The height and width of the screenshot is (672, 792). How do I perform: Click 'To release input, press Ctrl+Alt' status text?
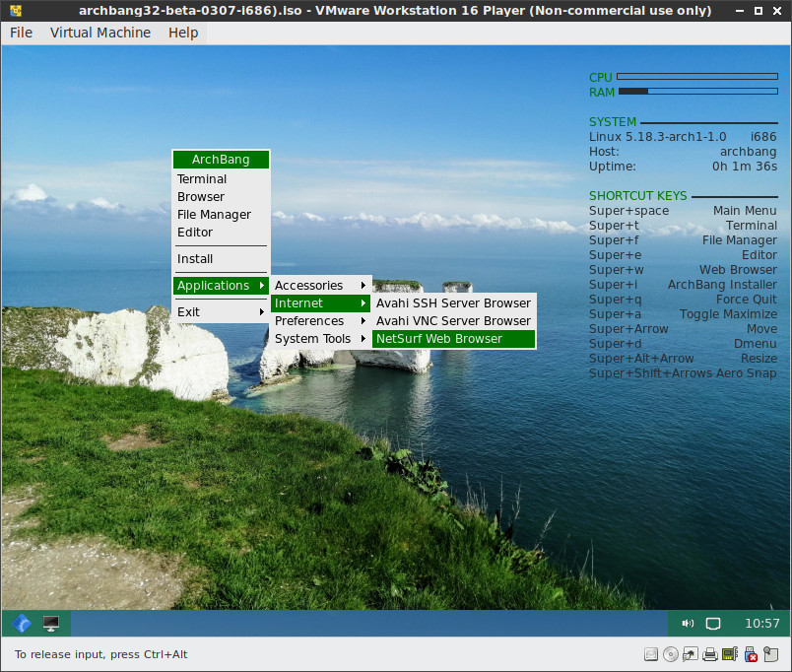(101, 655)
